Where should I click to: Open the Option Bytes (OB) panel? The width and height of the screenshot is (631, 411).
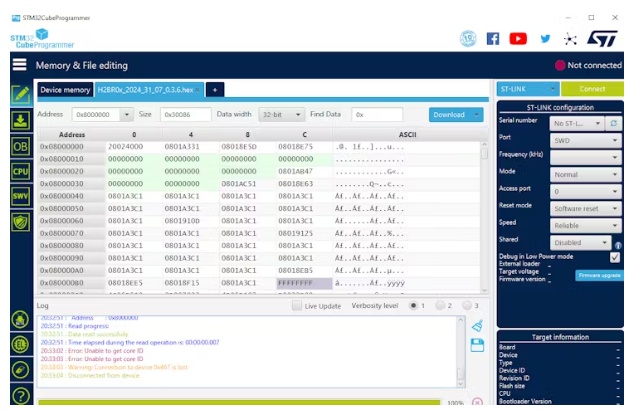[20, 146]
